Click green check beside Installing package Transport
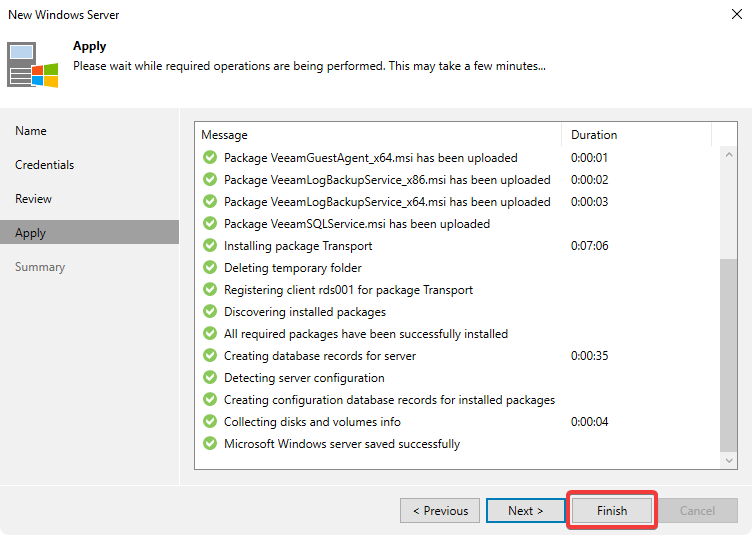 coord(210,246)
